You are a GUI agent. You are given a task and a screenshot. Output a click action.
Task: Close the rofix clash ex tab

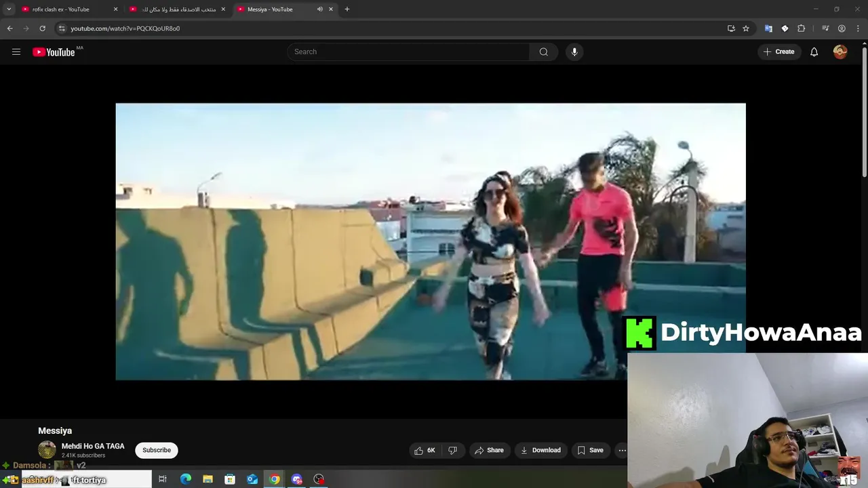115,9
